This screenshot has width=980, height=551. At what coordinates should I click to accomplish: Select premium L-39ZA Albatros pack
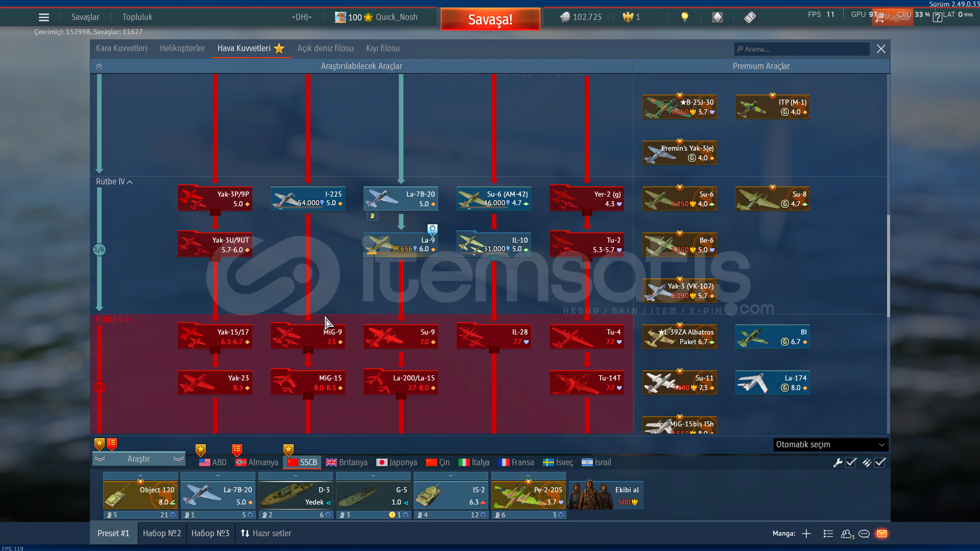click(x=680, y=337)
